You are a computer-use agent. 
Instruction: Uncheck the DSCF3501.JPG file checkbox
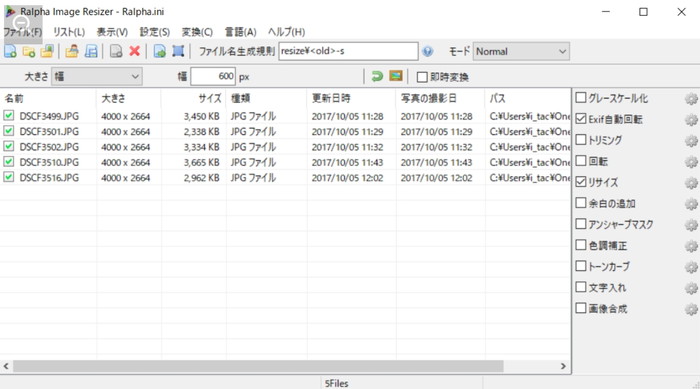point(8,131)
